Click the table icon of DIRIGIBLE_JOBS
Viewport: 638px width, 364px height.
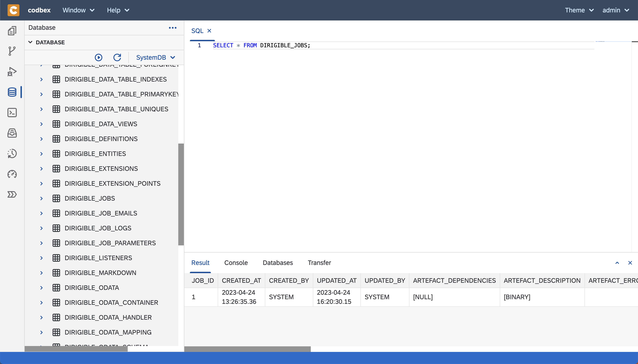56,198
